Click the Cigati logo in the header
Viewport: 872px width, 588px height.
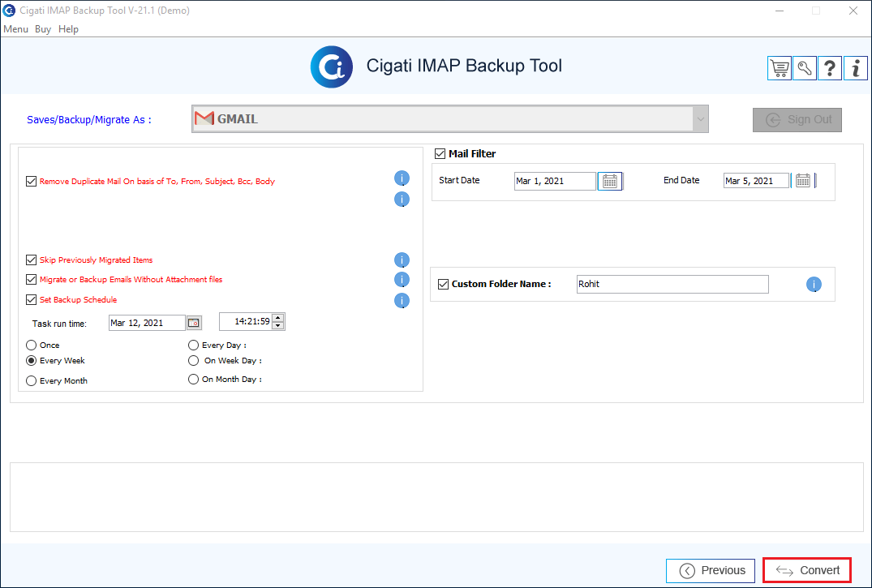tap(332, 67)
